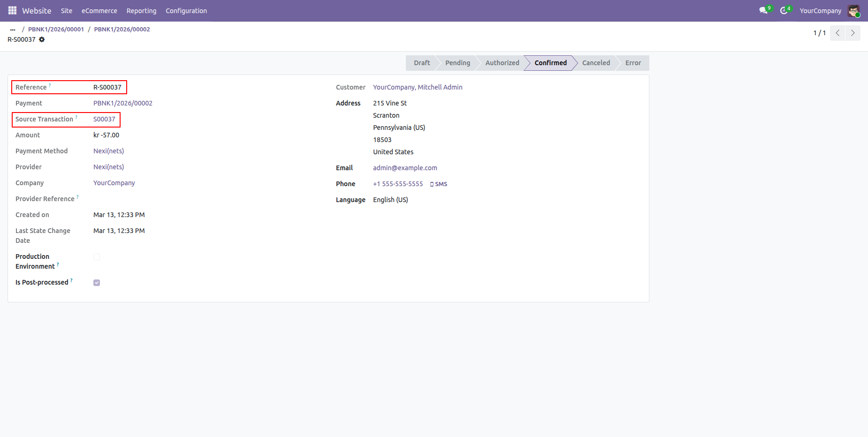Click the United States country text
This screenshot has height=437, width=868.
click(x=393, y=152)
